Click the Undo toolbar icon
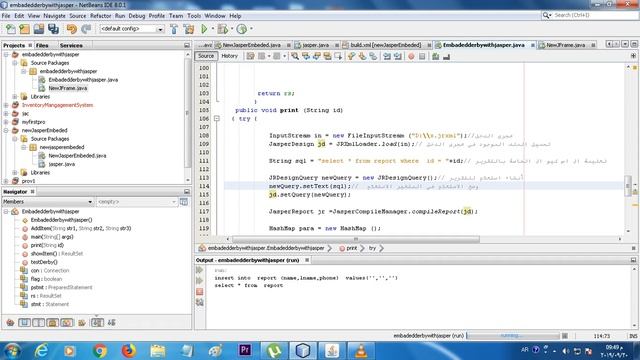This screenshot has width=640, height=360. [71, 29]
